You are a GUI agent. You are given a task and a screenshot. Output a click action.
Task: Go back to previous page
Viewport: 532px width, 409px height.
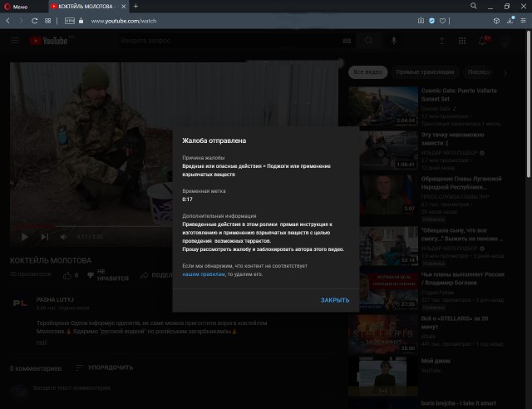pyautogui.click(x=7, y=21)
